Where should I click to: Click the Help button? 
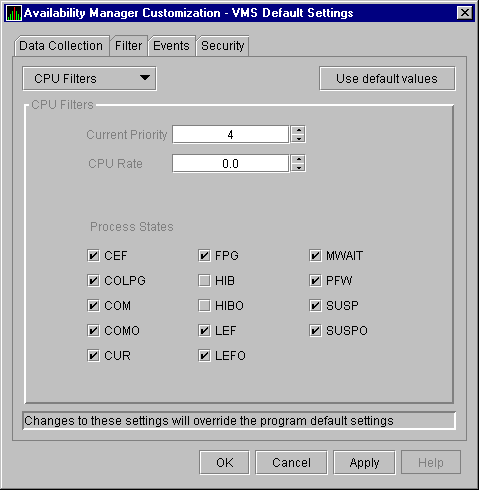pyautogui.click(x=431, y=462)
